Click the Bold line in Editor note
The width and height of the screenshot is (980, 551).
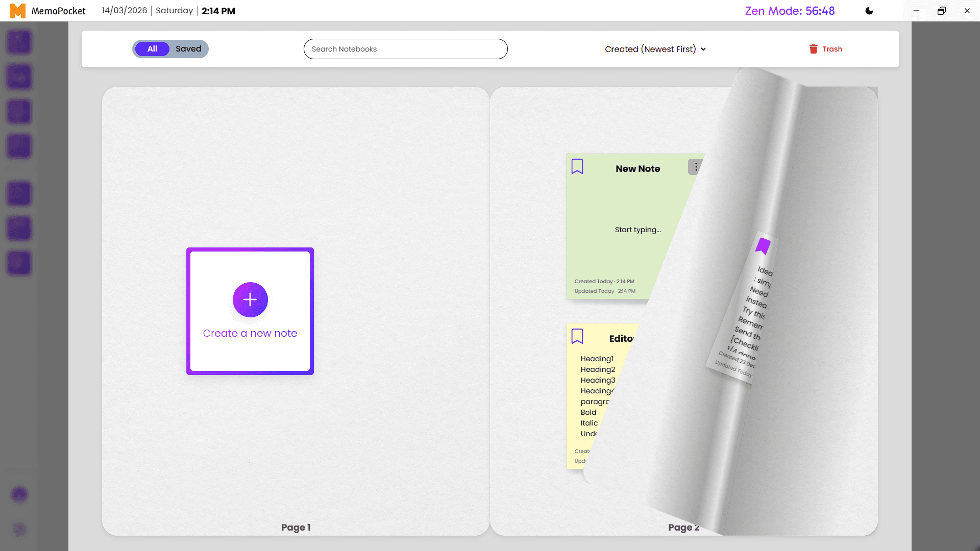click(x=588, y=412)
